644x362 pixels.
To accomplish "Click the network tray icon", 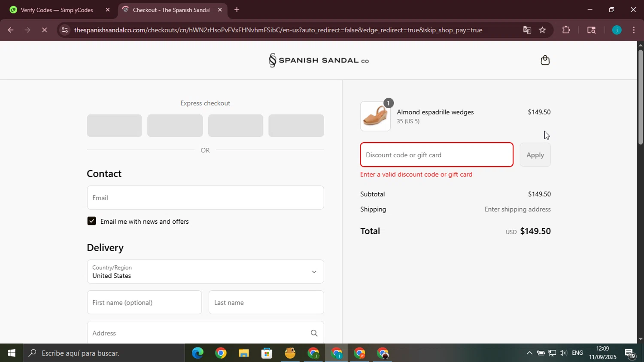I will tap(552, 353).
